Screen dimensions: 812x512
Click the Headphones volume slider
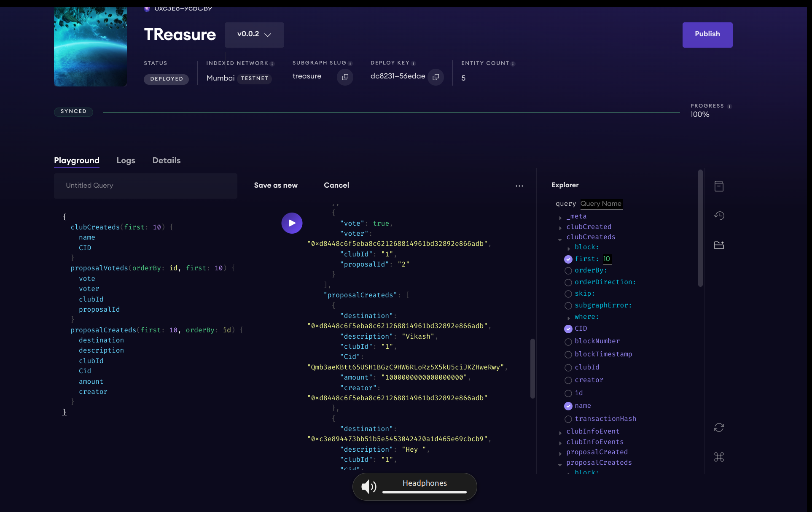click(x=425, y=492)
